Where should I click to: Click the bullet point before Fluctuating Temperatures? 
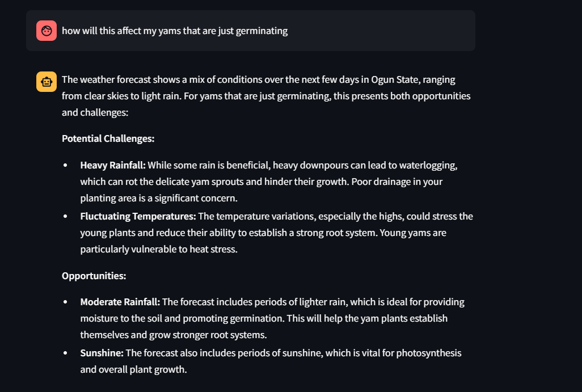(65, 217)
